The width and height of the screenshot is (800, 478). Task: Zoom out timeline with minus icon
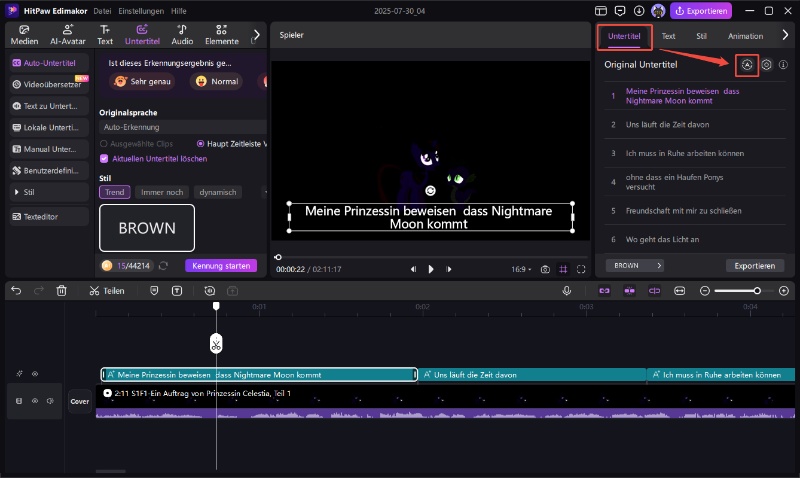tap(705, 291)
